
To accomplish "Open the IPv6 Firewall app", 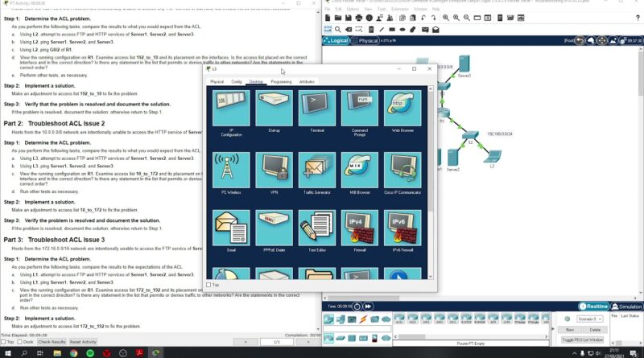I will pos(402,228).
